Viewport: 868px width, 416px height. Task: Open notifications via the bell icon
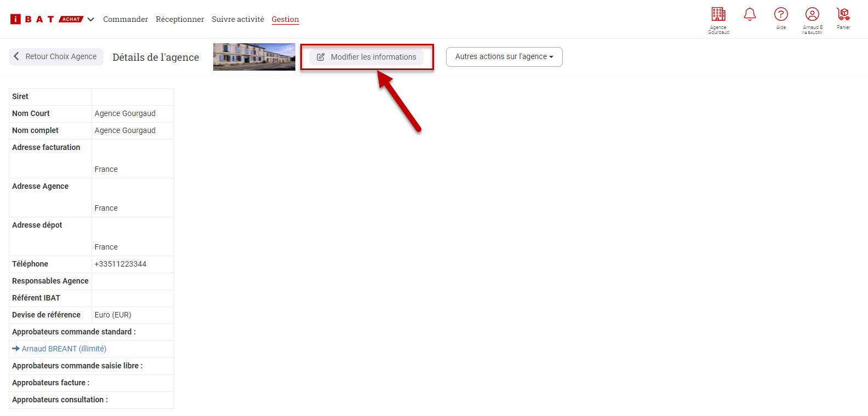(x=750, y=15)
